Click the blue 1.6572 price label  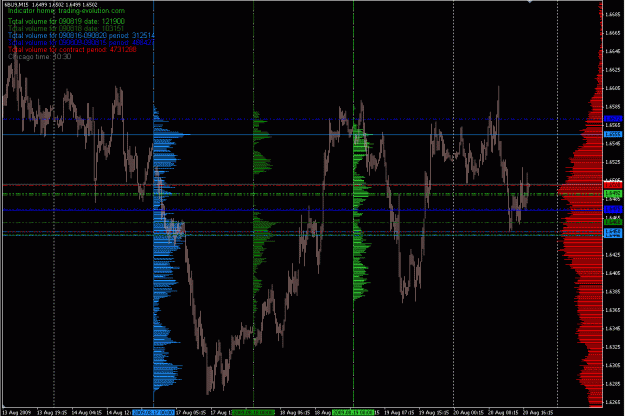(613, 118)
